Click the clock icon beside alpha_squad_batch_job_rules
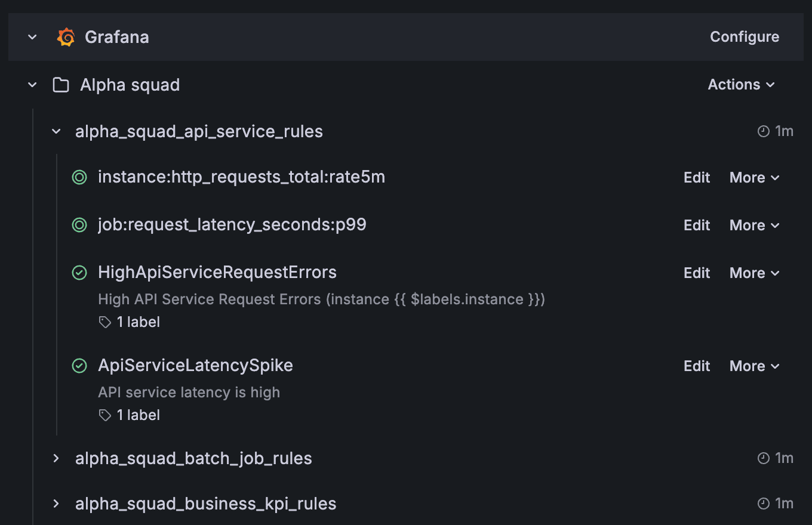The image size is (812, 525). (764, 458)
